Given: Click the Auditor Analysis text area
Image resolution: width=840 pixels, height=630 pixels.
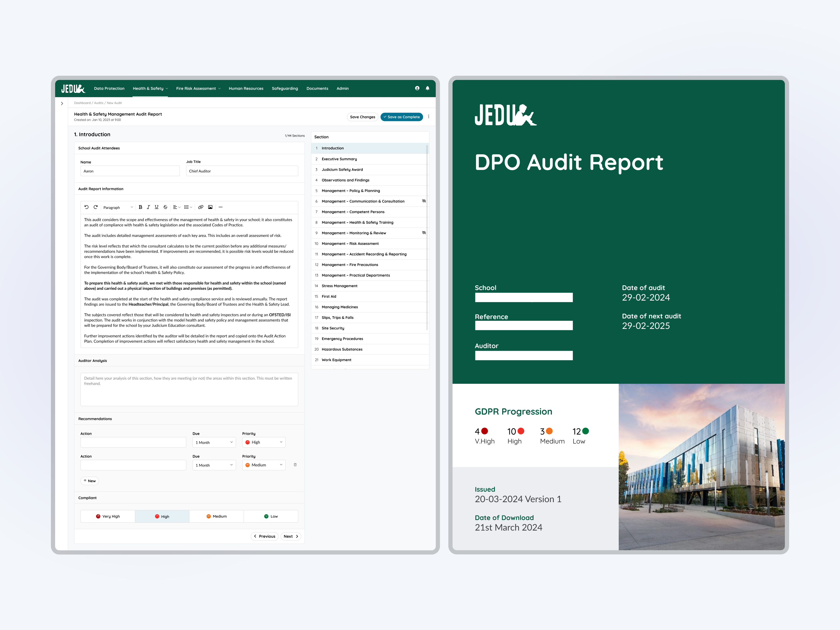Looking at the screenshot, I should pyautogui.click(x=189, y=389).
